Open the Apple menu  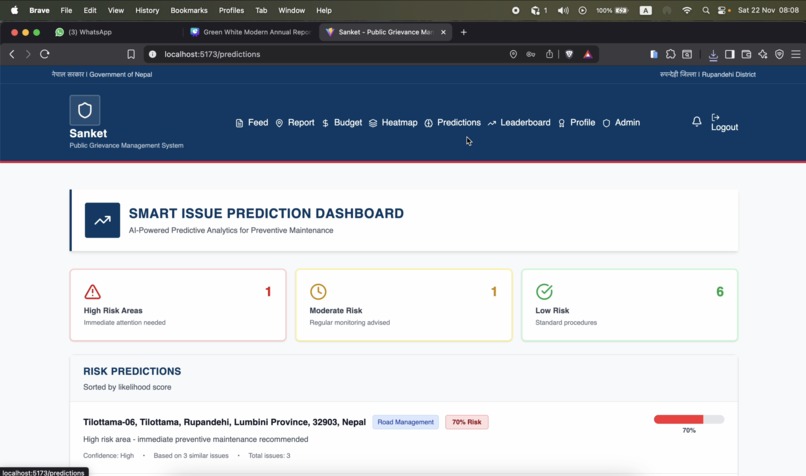click(14, 10)
